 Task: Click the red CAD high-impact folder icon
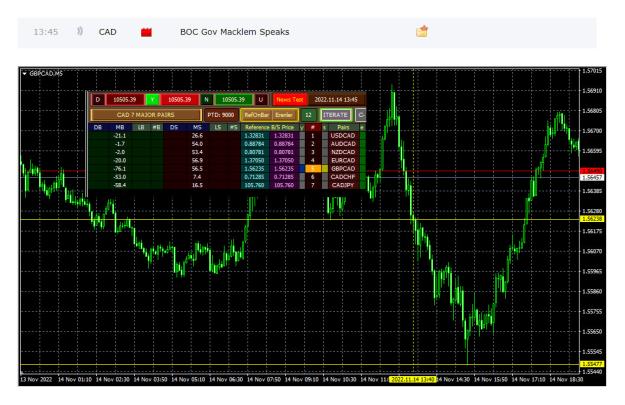pos(146,32)
